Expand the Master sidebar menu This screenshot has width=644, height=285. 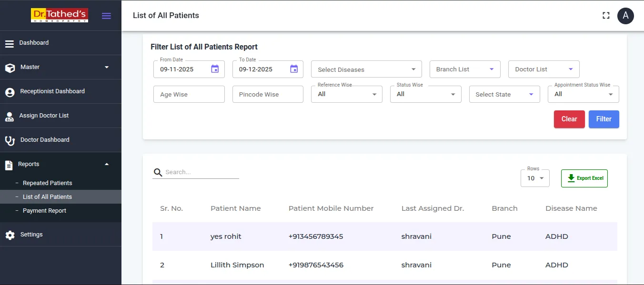[x=60, y=67]
